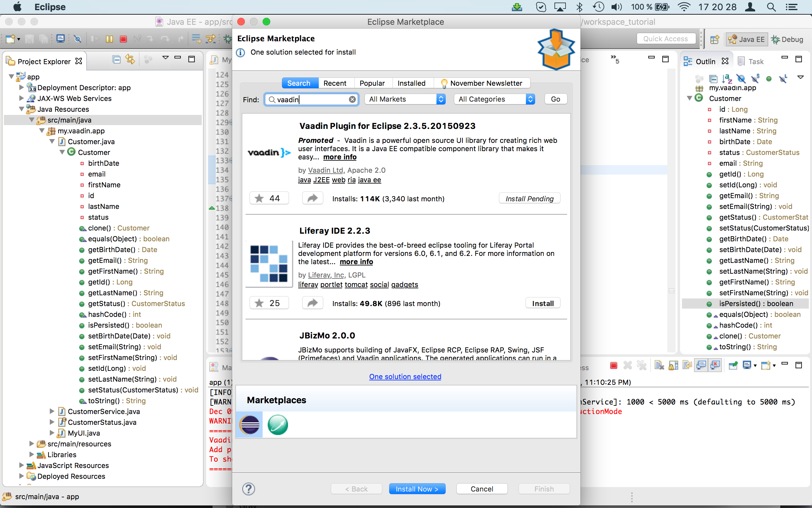Expand src/main/resources folder

(31, 444)
